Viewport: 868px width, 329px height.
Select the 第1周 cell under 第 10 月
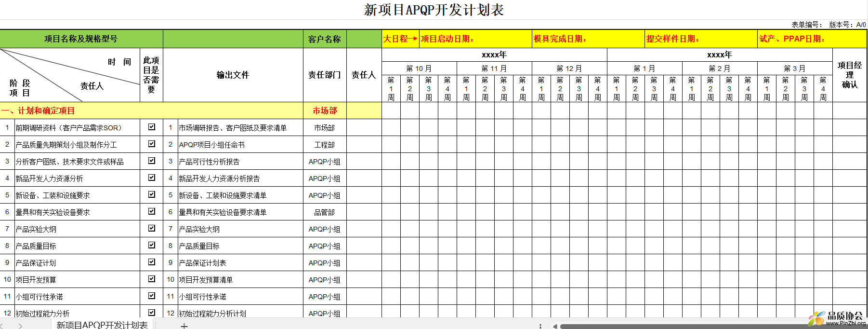click(391, 89)
